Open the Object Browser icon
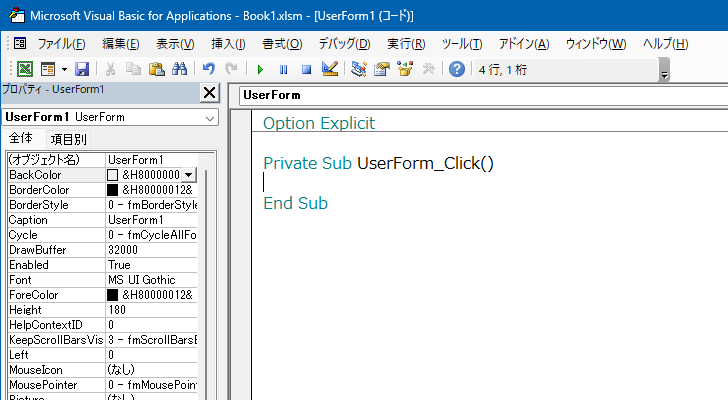 405,70
